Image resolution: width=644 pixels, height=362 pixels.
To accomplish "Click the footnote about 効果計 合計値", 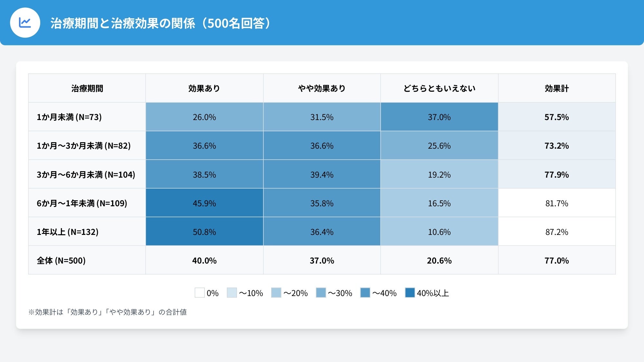I will 108,312.
